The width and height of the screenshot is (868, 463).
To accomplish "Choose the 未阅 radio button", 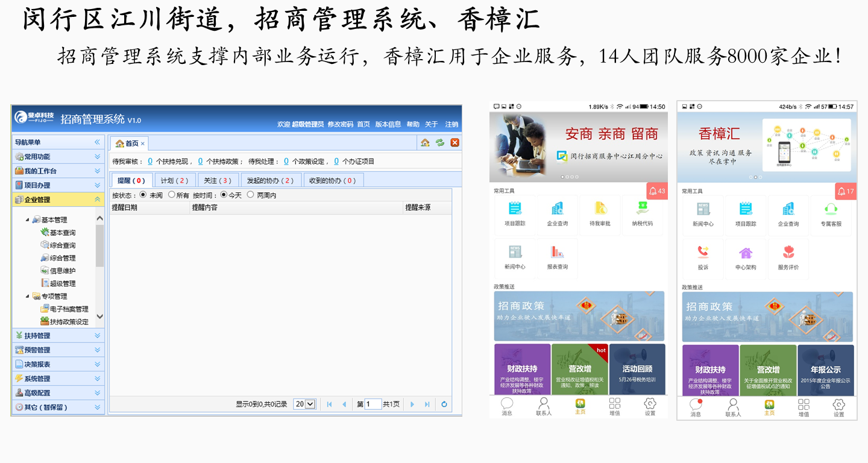I will coord(143,195).
